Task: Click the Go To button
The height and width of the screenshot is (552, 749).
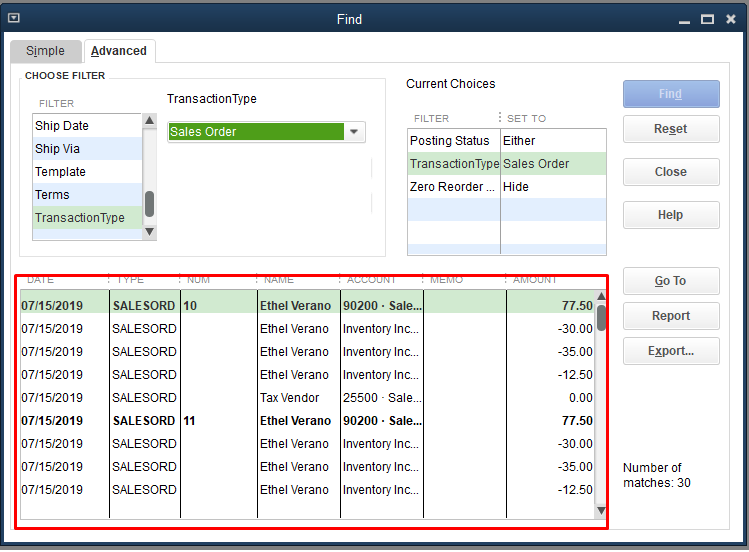Action: coord(671,281)
